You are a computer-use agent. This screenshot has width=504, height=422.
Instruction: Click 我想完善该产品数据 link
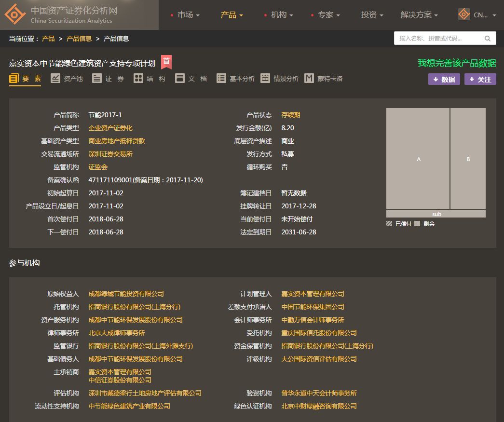pos(457,63)
